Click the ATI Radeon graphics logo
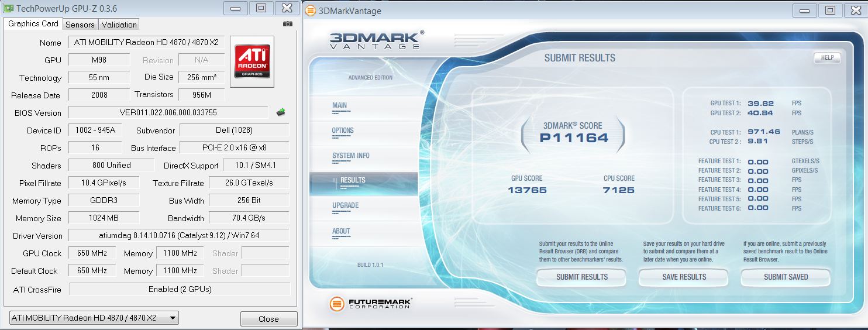868x330 pixels. pos(252,61)
